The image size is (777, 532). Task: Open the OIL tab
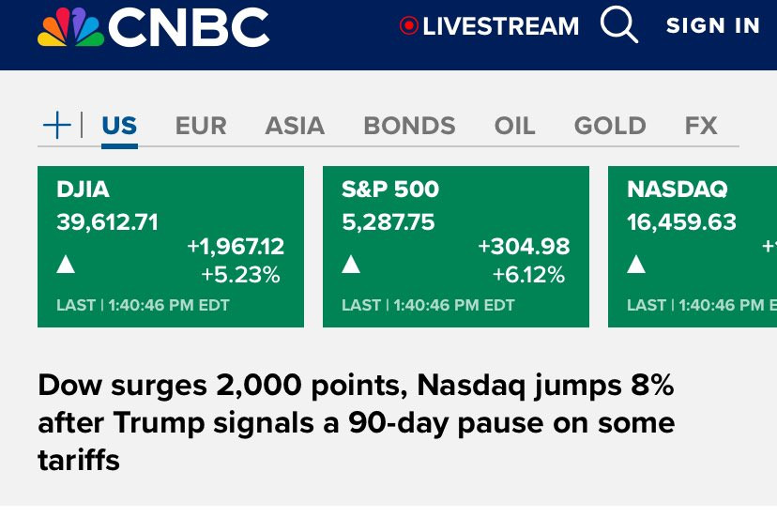pyautogui.click(x=514, y=126)
